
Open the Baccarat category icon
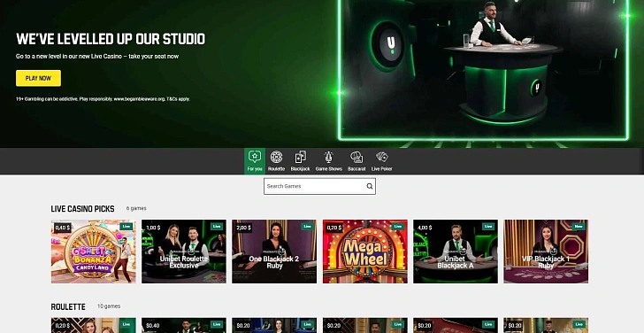[x=356, y=157]
